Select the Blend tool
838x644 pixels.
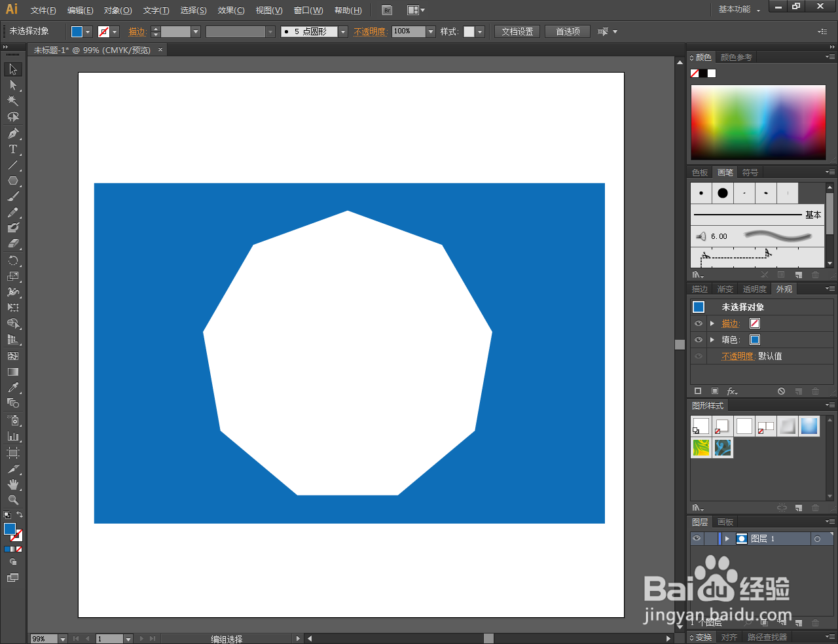(12, 403)
